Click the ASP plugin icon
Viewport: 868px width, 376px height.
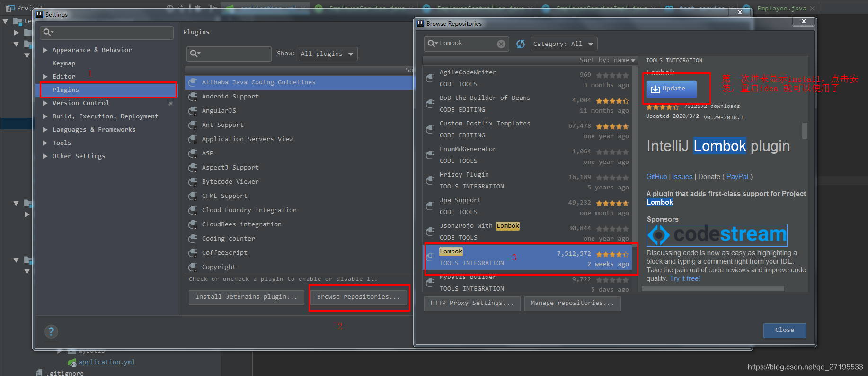point(193,153)
